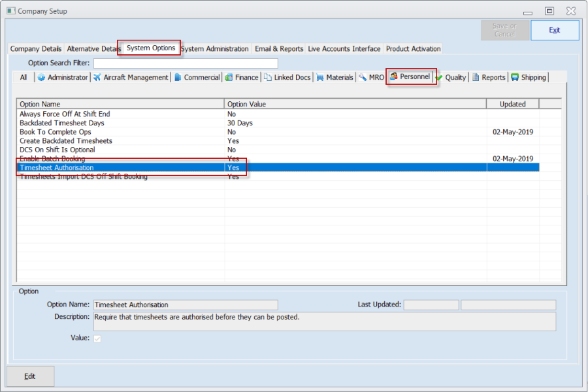Image resolution: width=588 pixels, height=392 pixels.
Task: Select Timesheets Import DCS Off Shift Booking row
Action: tap(278, 176)
